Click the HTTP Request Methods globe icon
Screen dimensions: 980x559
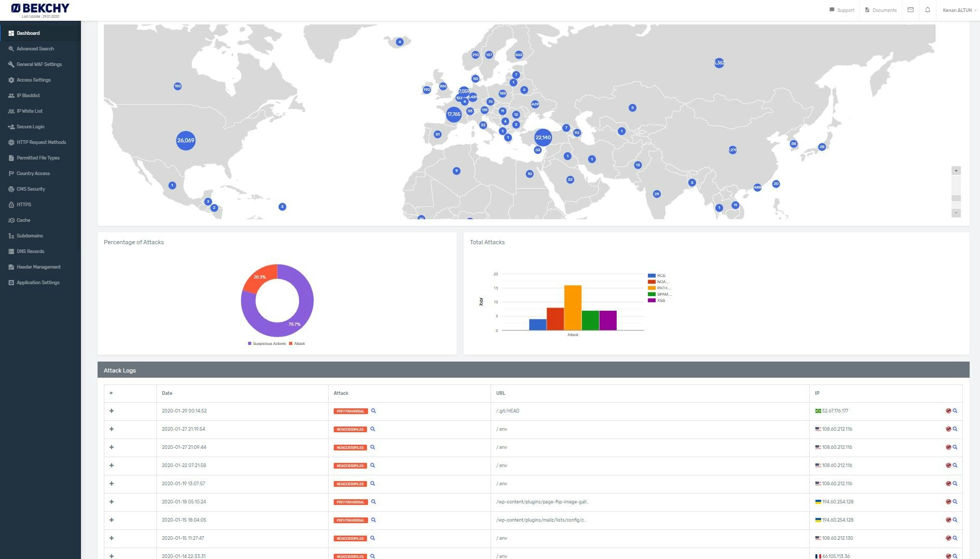11,142
